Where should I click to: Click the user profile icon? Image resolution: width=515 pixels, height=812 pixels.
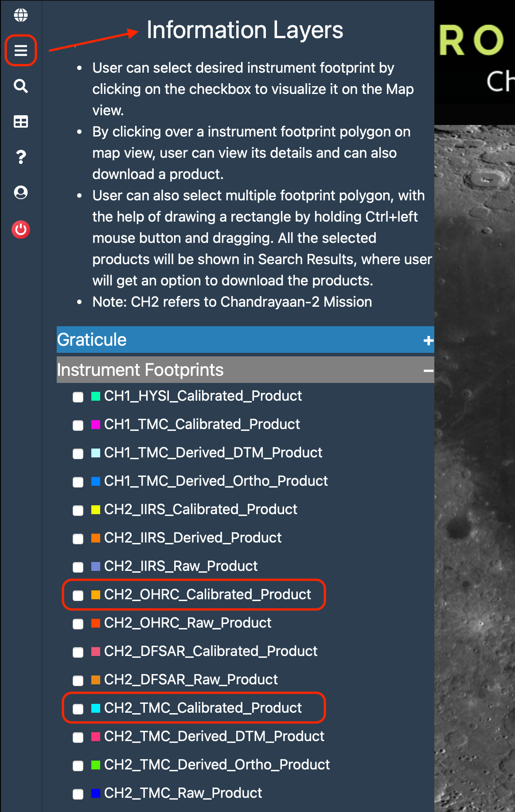pyautogui.click(x=20, y=192)
